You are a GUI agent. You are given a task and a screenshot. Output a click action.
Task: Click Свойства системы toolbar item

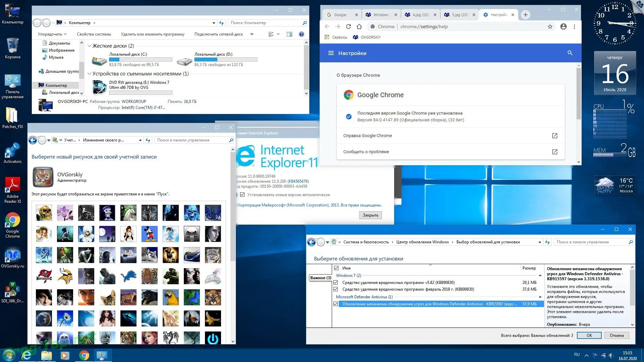[94, 34]
